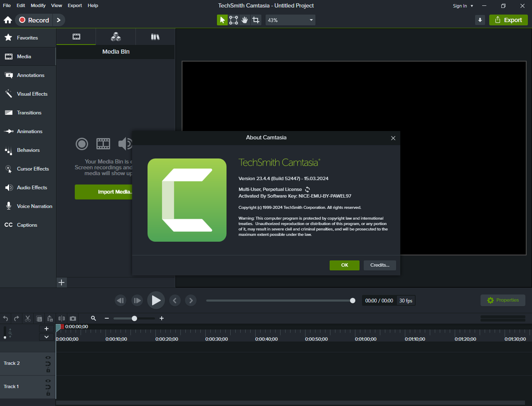The height and width of the screenshot is (406, 532).
Task: Activate the Crop tool
Action: click(256, 20)
